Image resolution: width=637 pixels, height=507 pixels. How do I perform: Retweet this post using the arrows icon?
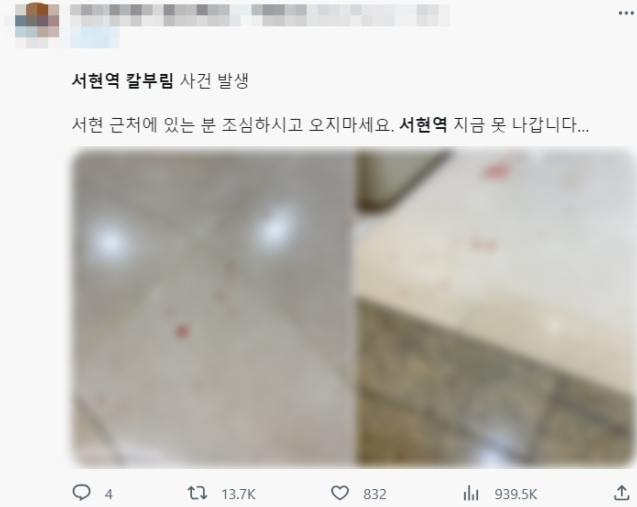pos(197,493)
